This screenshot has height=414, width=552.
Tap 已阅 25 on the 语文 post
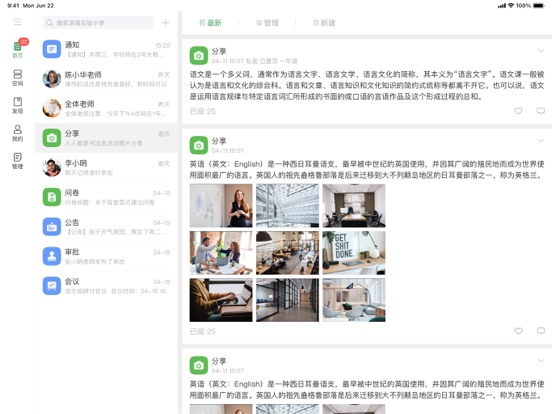pos(202,111)
